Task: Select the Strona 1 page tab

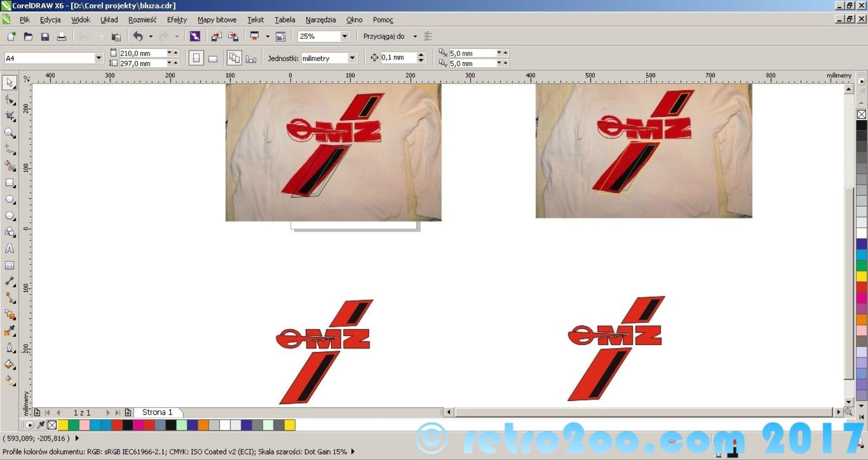Action: click(157, 412)
